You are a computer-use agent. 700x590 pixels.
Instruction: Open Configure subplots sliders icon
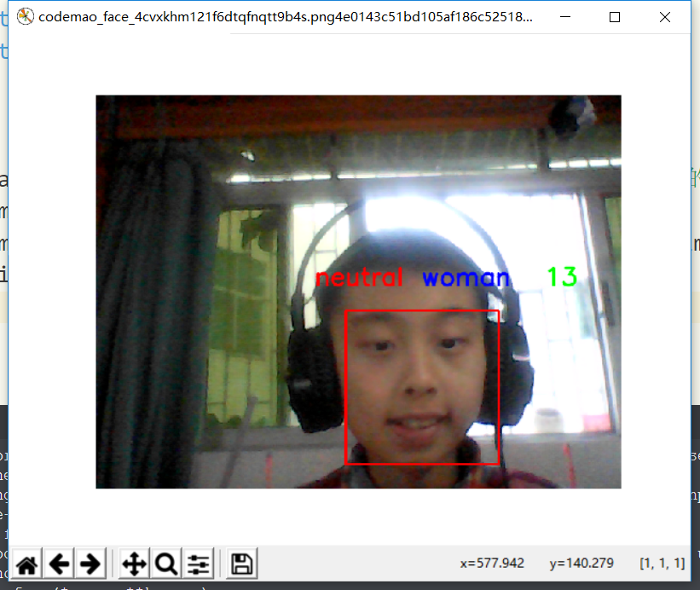coord(198,564)
